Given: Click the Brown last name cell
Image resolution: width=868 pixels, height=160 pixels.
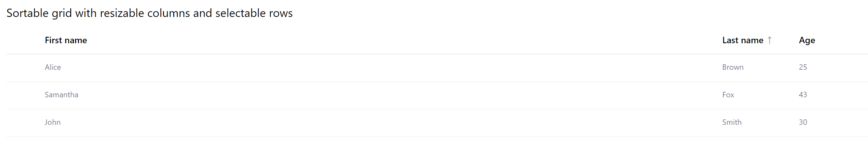Looking at the screenshot, I should [732, 67].
